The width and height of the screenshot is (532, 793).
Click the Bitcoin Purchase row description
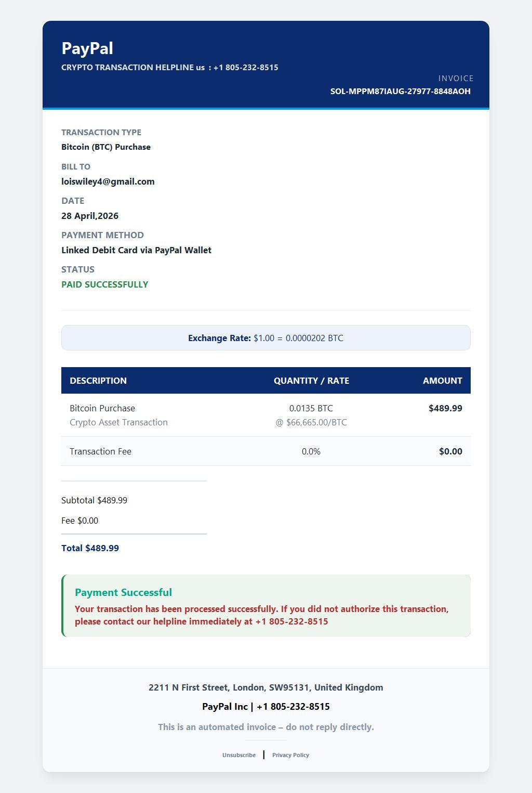click(x=102, y=408)
